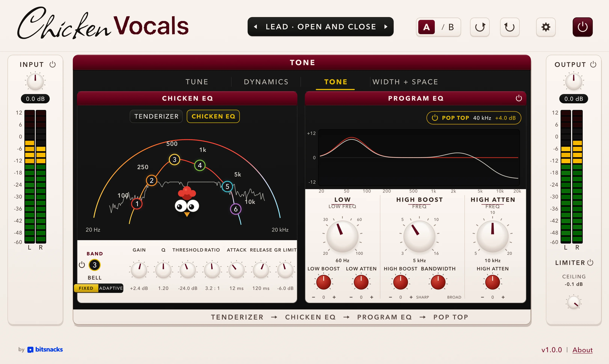Viewport: 609px width, 364px height.
Task: Select next preset with right arrow
Action: pos(386,27)
